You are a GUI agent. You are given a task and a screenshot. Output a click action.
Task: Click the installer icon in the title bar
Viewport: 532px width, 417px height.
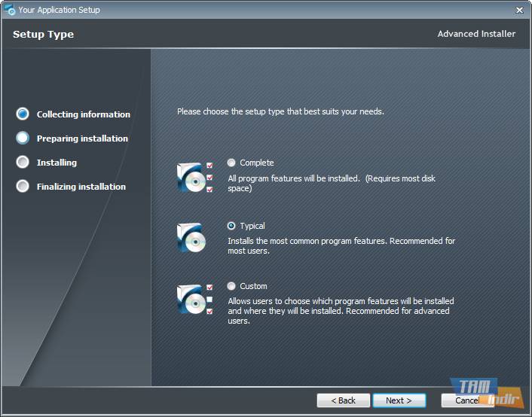click(x=10, y=10)
